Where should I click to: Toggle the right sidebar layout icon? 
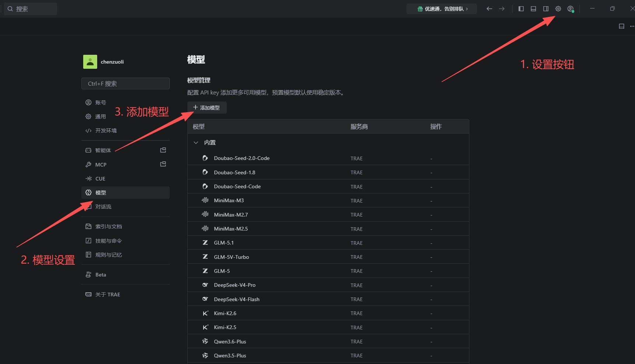(546, 9)
